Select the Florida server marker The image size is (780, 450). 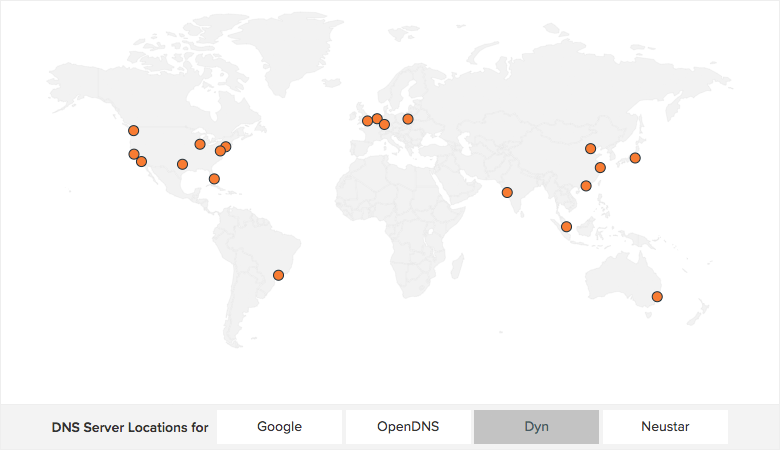point(214,179)
